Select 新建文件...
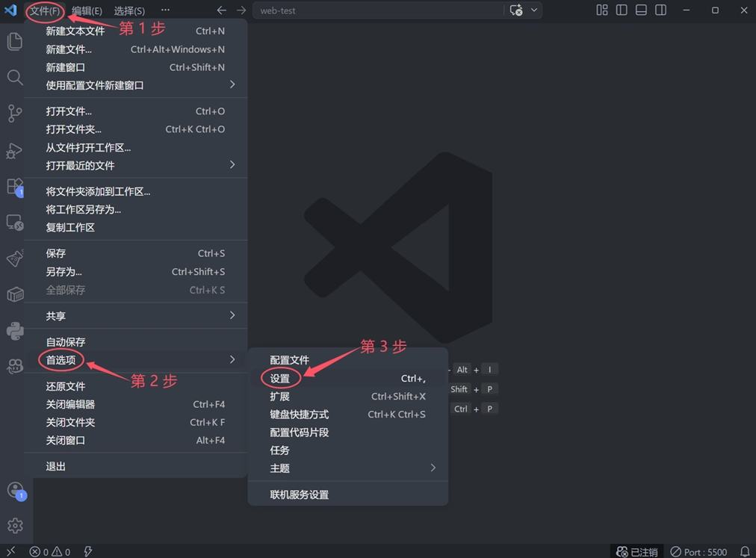The width and height of the screenshot is (756, 558). [x=135, y=49]
